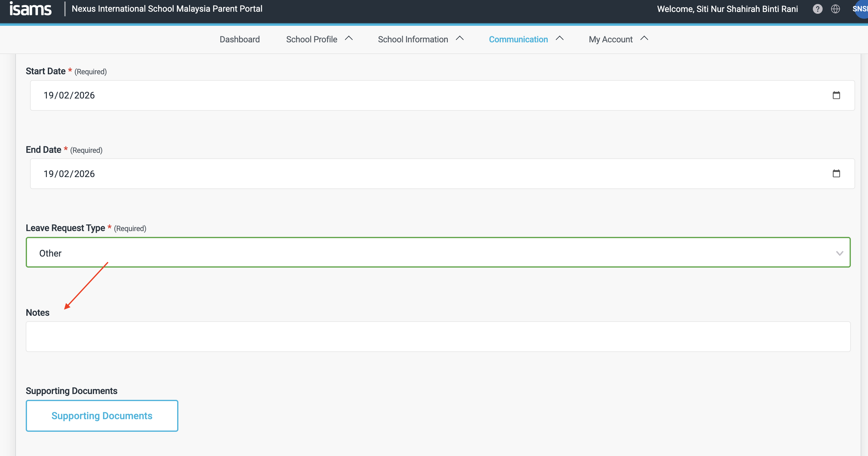The image size is (868, 456).
Task: Open the My Account menu
Action: pos(610,40)
